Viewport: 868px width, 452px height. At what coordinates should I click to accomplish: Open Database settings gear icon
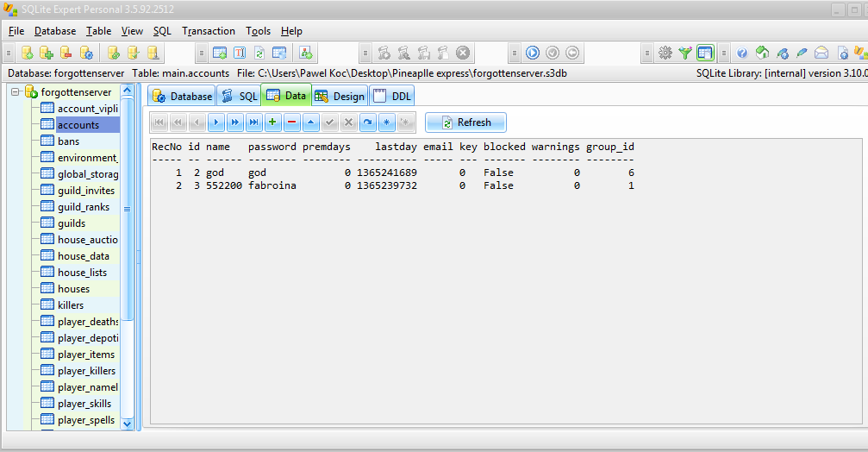(x=86, y=53)
